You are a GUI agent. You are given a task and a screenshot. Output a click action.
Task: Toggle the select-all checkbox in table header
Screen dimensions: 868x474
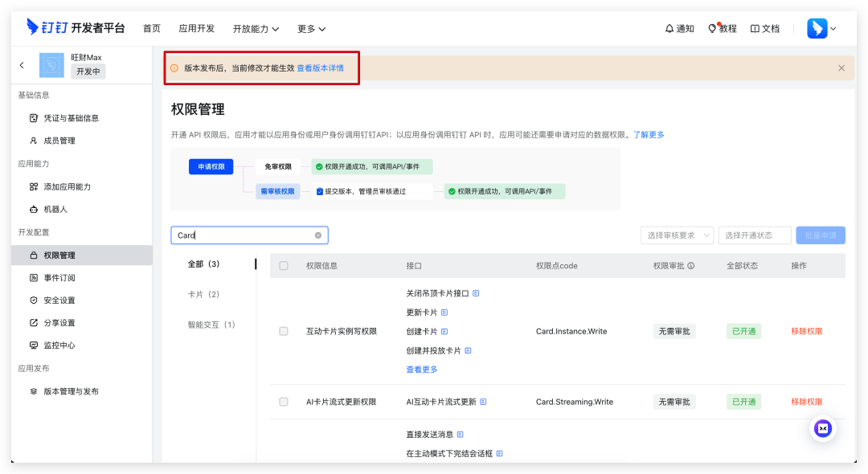(284, 266)
